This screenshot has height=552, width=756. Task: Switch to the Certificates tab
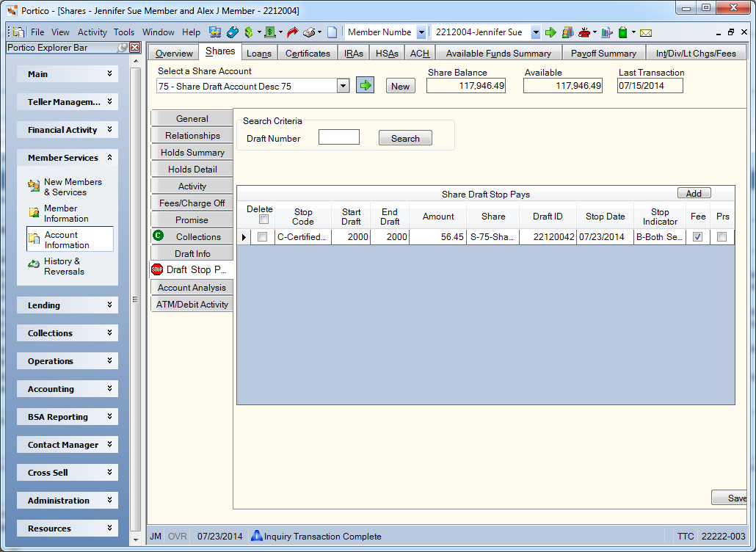coord(308,53)
